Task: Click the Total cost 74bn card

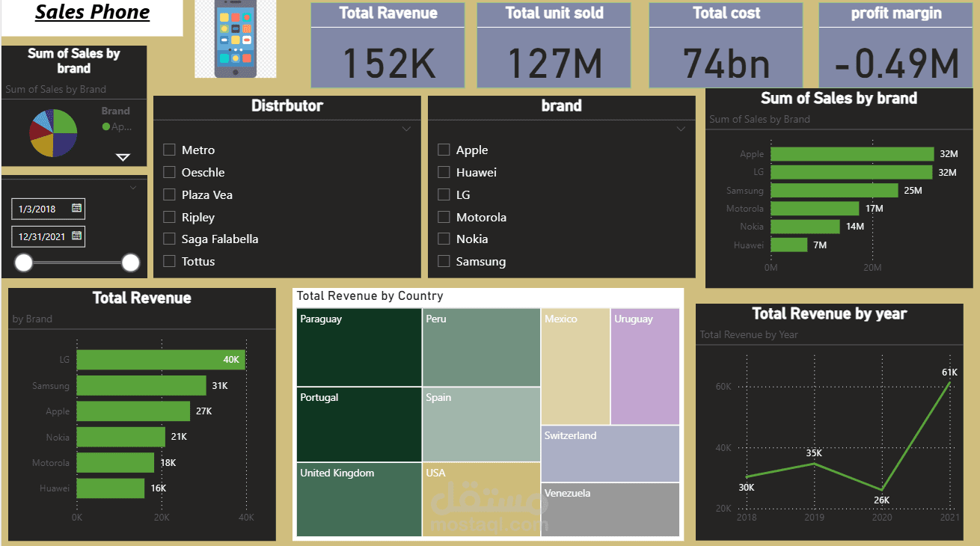Action: tap(726, 45)
